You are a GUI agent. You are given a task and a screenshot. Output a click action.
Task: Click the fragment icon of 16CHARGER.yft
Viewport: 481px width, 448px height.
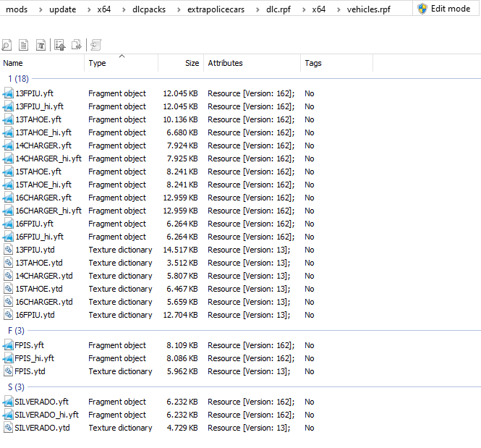pyautogui.click(x=8, y=198)
